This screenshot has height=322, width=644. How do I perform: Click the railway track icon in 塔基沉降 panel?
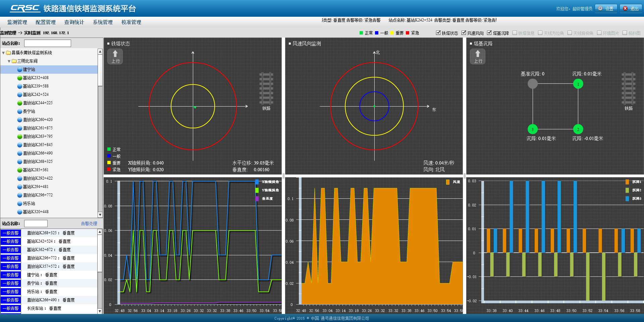(629, 88)
